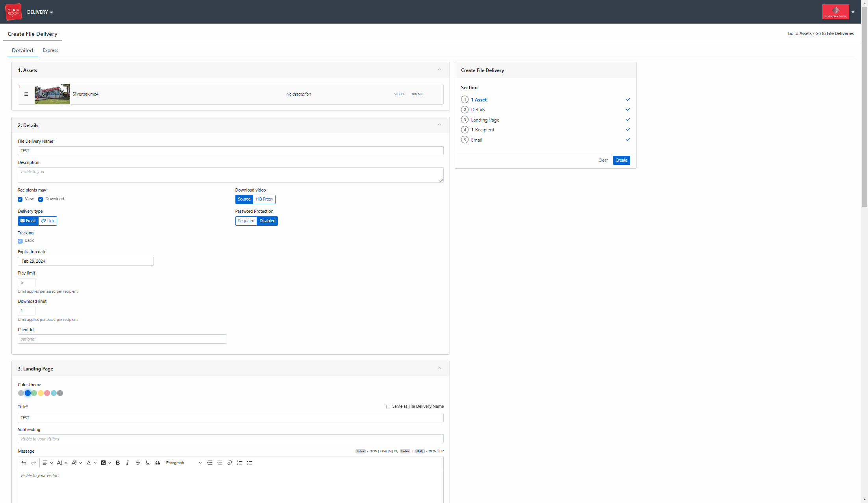The height and width of the screenshot is (503, 868).
Task: Toggle italic formatting in message editor
Action: point(128,463)
